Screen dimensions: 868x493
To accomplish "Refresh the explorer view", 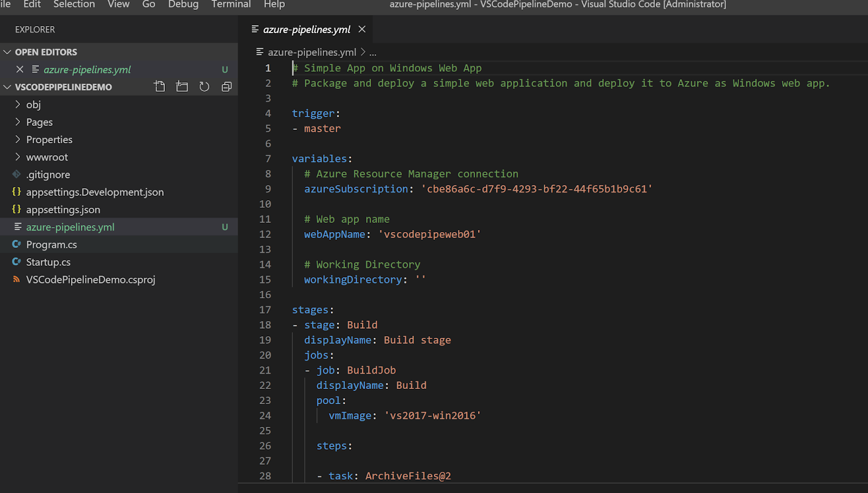I will (204, 86).
